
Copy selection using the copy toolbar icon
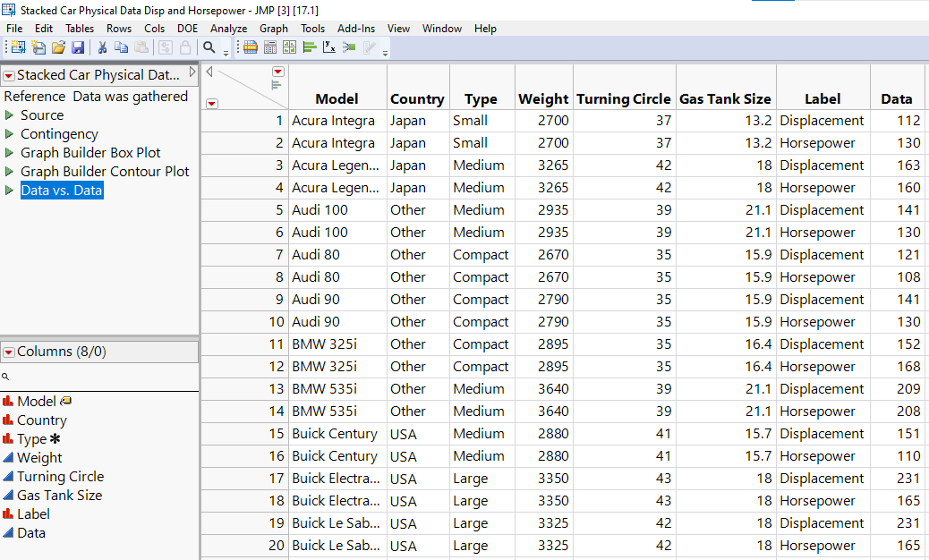click(x=122, y=47)
